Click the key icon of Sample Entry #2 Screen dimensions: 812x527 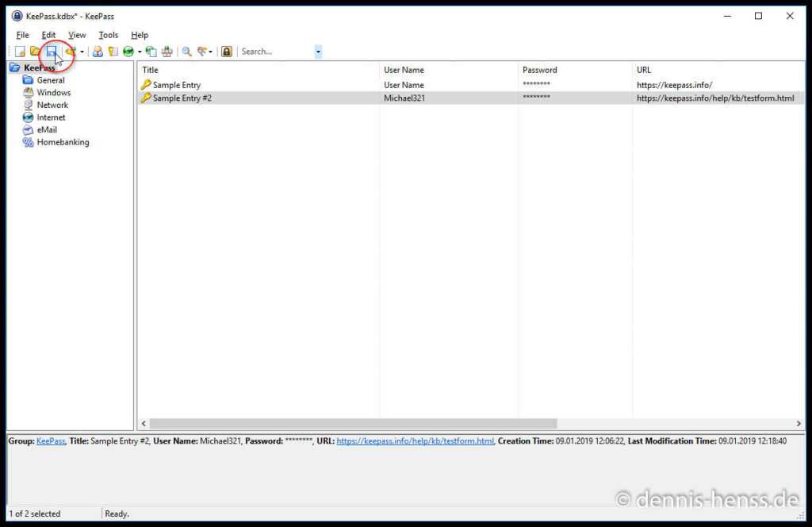point(146,98)
